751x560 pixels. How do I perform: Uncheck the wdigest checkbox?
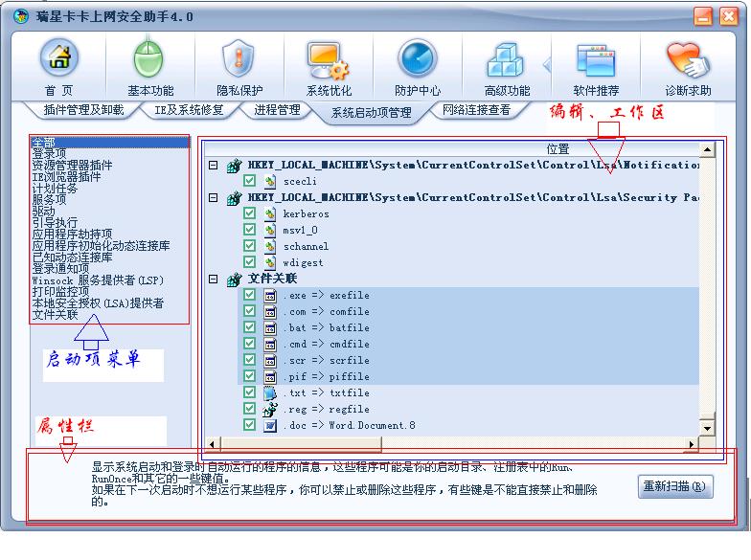pos(249,262)
